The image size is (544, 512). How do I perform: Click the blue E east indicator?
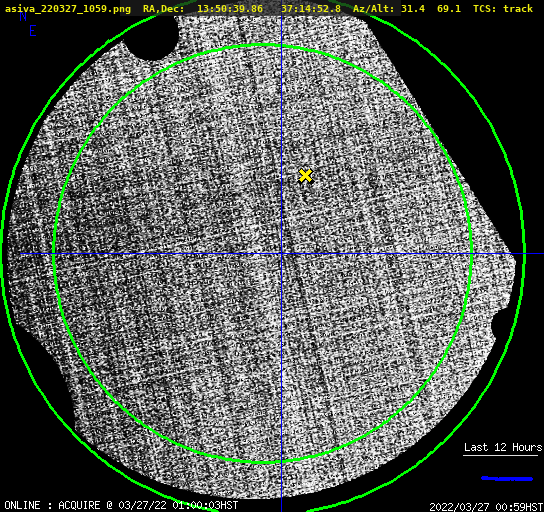click(x=33, y=31)
